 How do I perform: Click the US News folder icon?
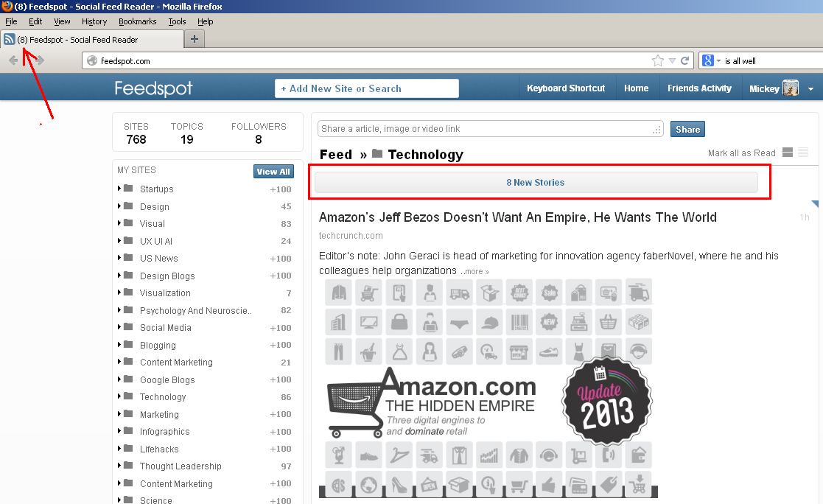pyautogui.click(x=128, y=258)
